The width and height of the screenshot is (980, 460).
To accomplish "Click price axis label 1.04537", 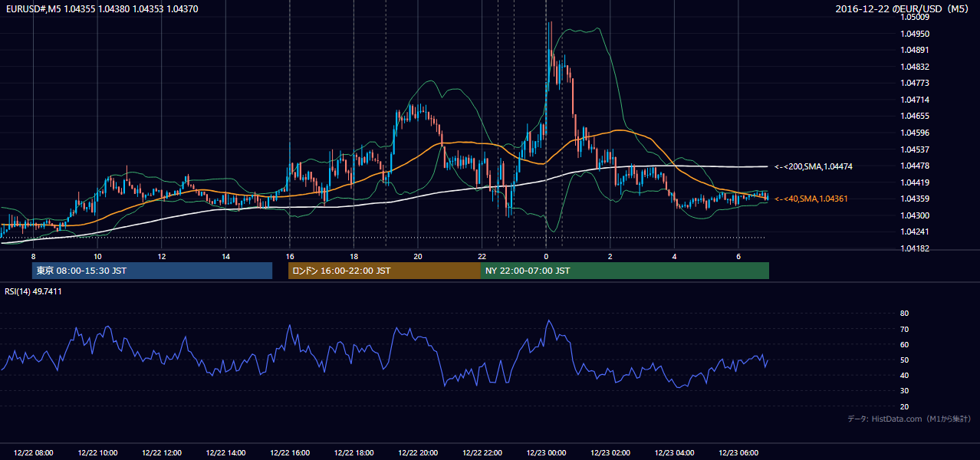I will click(x=915, y=149).
